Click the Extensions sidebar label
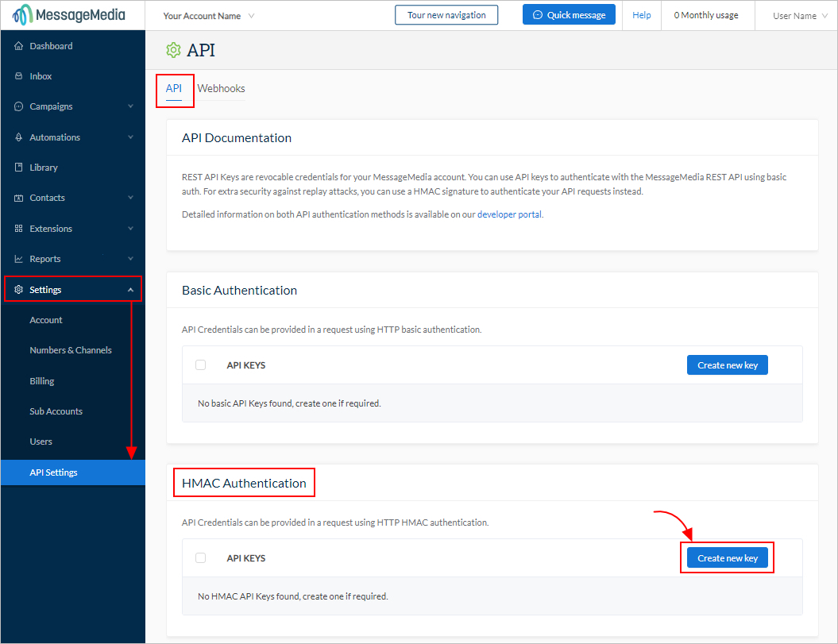 [x=51, y=228]
